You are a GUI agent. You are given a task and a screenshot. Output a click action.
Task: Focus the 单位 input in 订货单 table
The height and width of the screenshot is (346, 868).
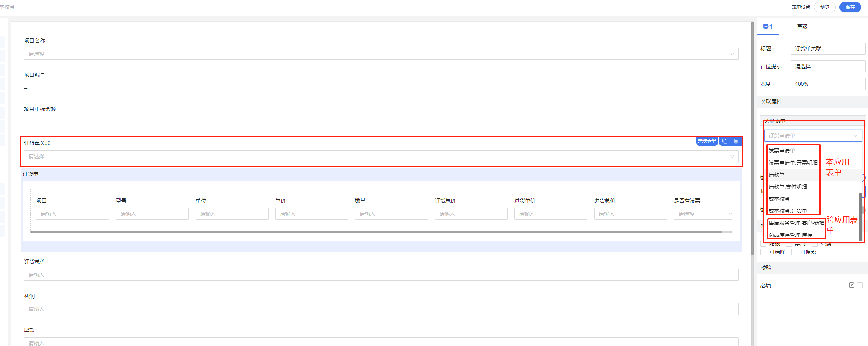[x=232, y=214]
